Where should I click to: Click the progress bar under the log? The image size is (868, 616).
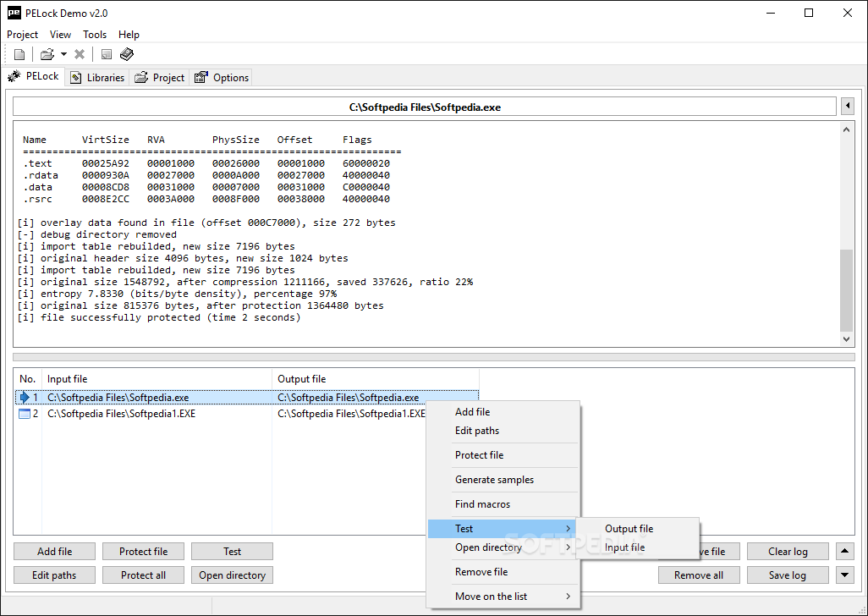[434, 358]
